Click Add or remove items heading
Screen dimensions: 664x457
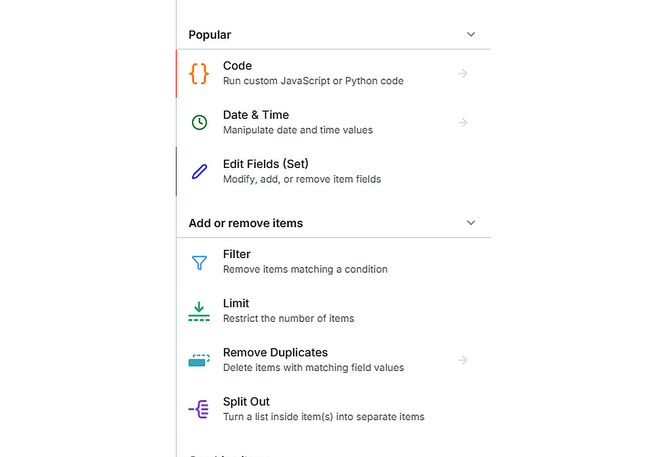pos(245,223)
